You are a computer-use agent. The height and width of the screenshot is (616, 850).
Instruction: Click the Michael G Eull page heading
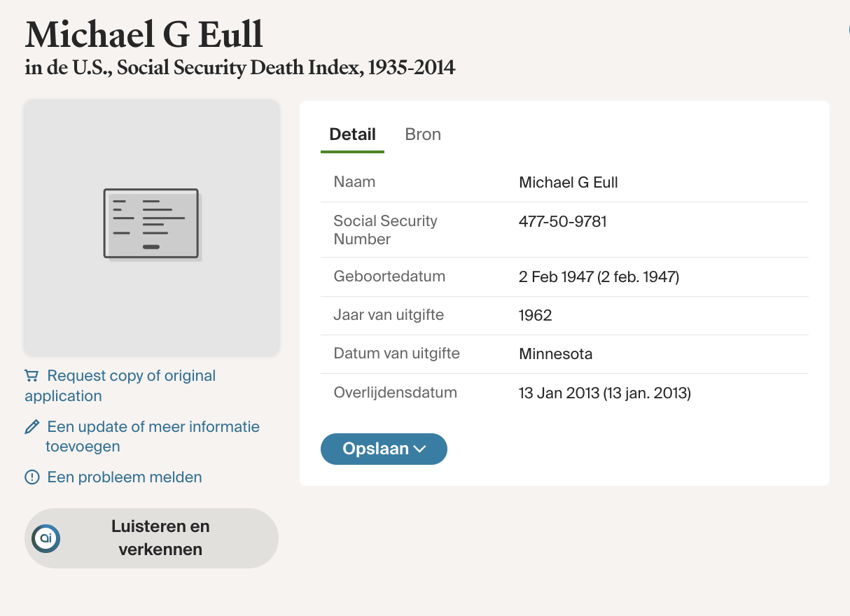click(144, 34)
